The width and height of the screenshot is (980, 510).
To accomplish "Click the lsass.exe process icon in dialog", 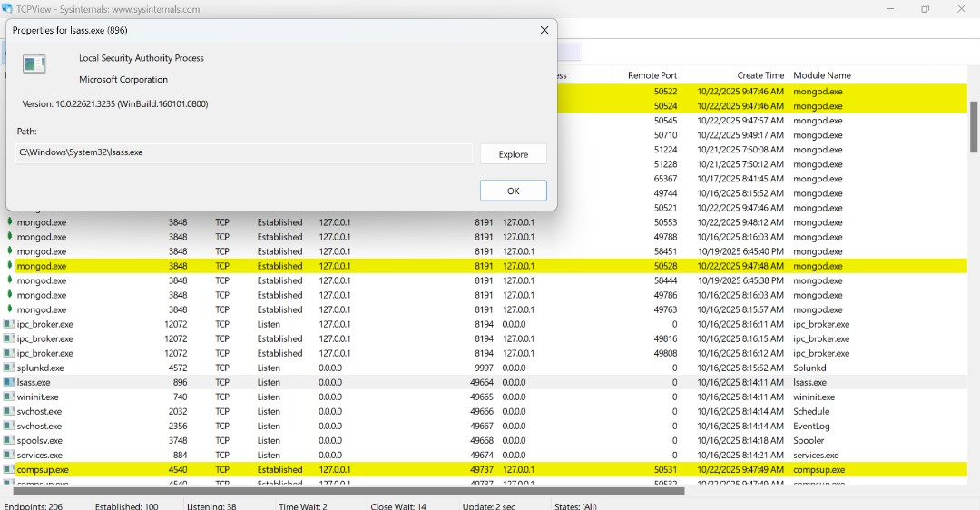I will 34,64.
